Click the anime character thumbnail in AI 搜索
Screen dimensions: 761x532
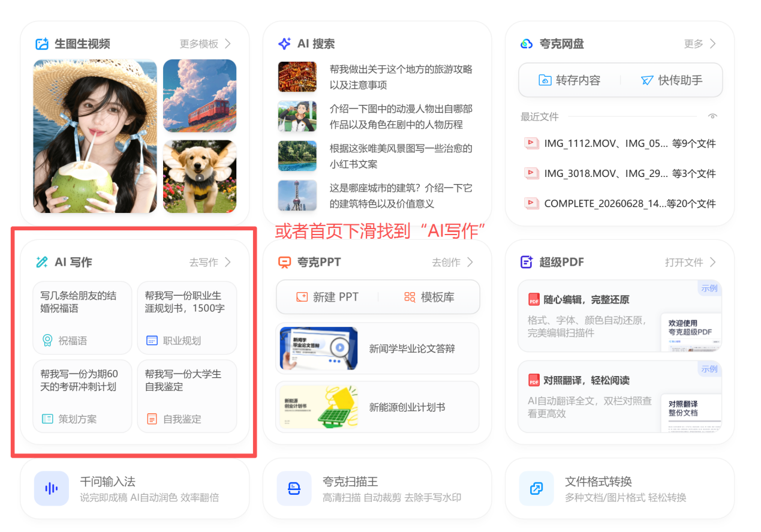(297, 116)
